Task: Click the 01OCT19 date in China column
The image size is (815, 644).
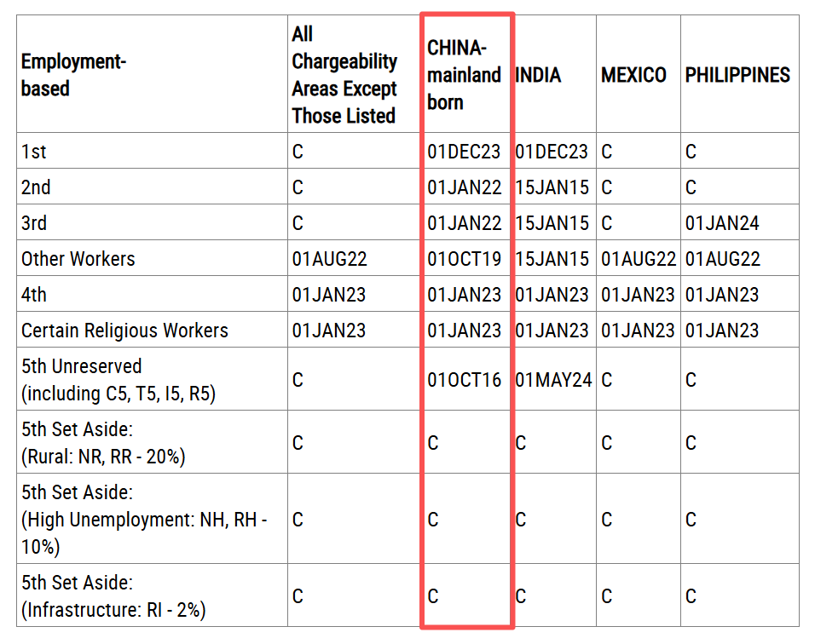Action: [x=465, y=259]
